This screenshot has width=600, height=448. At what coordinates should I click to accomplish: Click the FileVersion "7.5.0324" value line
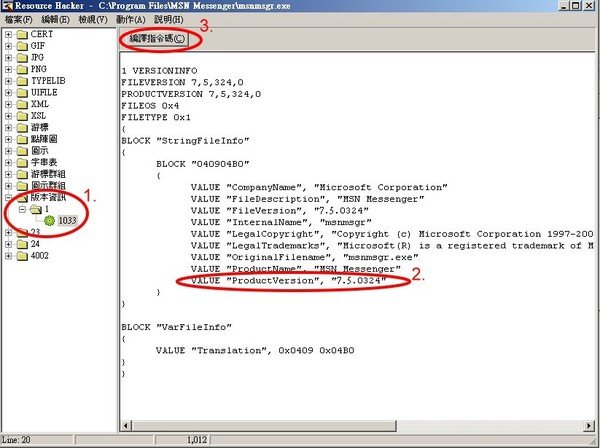(x=279, y=211)
